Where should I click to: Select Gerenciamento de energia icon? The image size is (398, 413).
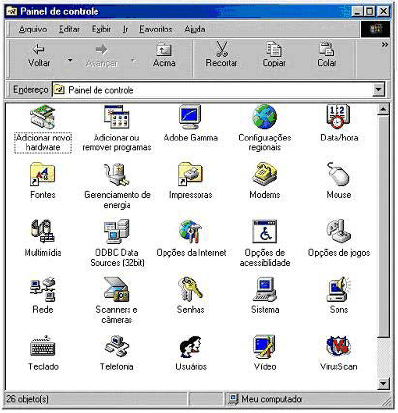117,174
